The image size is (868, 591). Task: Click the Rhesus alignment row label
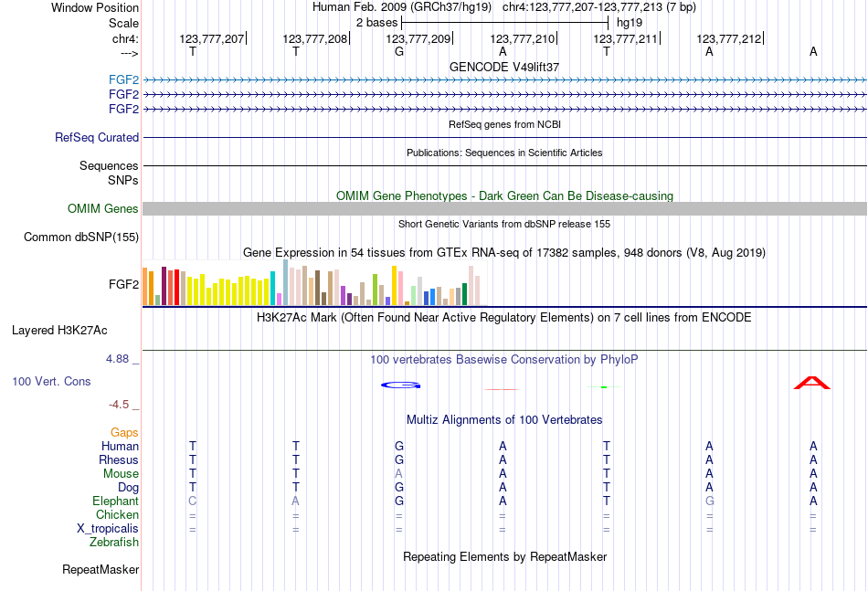pyautogui.click(x=119, y=459)
